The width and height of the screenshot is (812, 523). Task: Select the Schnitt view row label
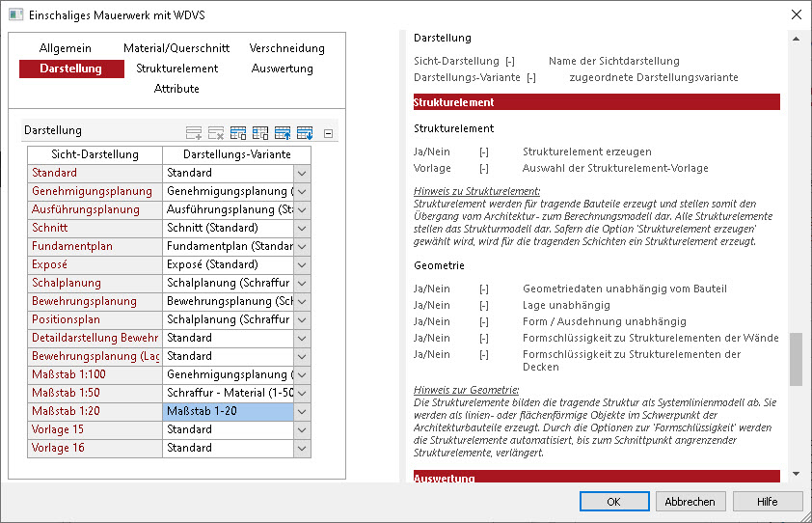tap(95, 228)
